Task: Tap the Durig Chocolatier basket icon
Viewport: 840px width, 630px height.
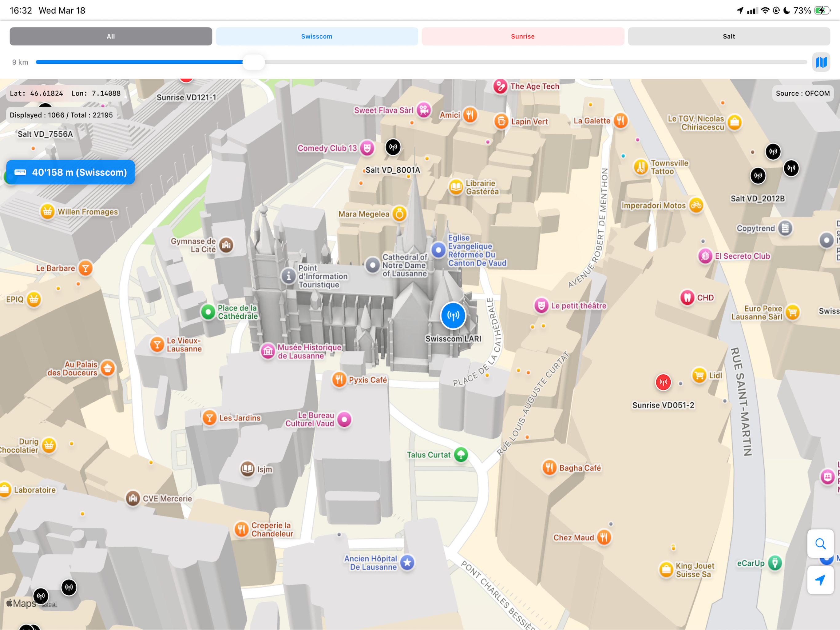Action: pyautogui.click(x=49, y=445)
